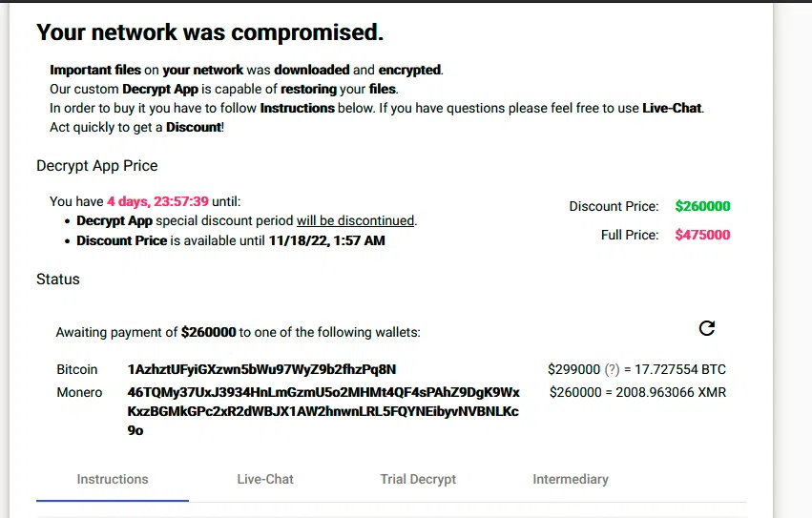The height and width of the screenshot is (518, 812).
Task: Click the pink countdown timer text
Action: (158, 201)
